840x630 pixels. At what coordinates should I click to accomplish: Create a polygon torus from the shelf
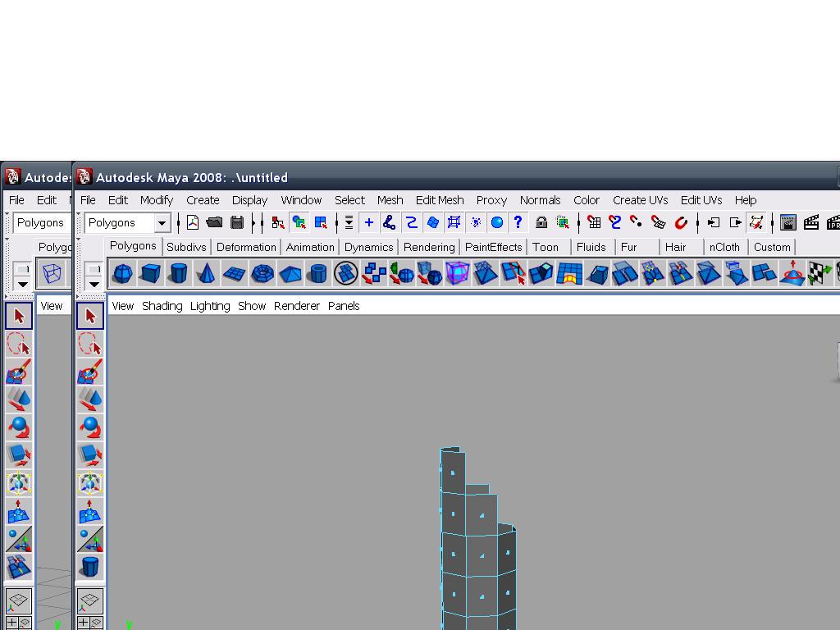[x=262, y=273]
